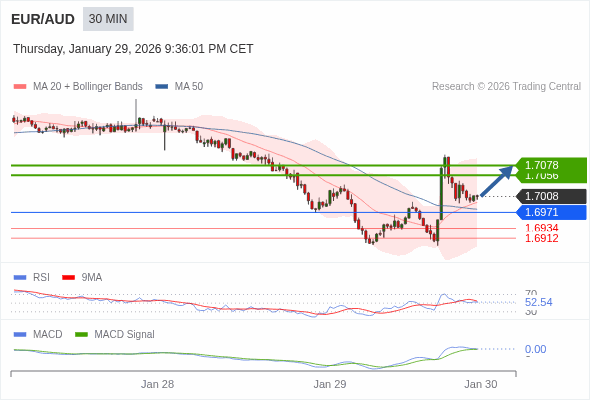Select the date and time text line
590x400 pixels.
click(133, 49)
